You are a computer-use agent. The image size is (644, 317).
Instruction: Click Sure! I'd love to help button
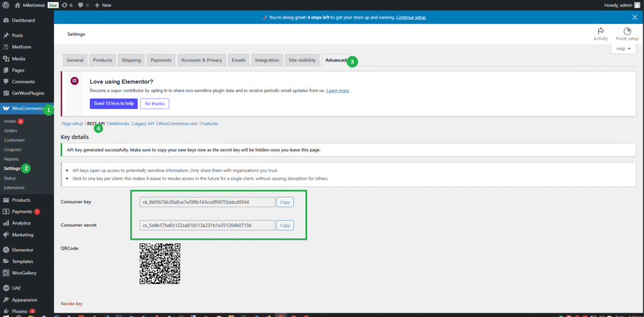[114, 104]
